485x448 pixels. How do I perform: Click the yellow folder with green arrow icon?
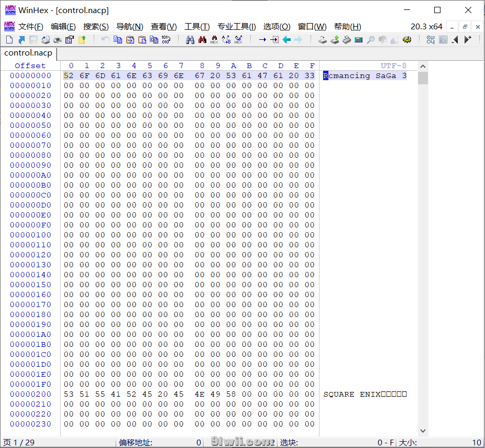pyautogui.click(x=82, y=40)
